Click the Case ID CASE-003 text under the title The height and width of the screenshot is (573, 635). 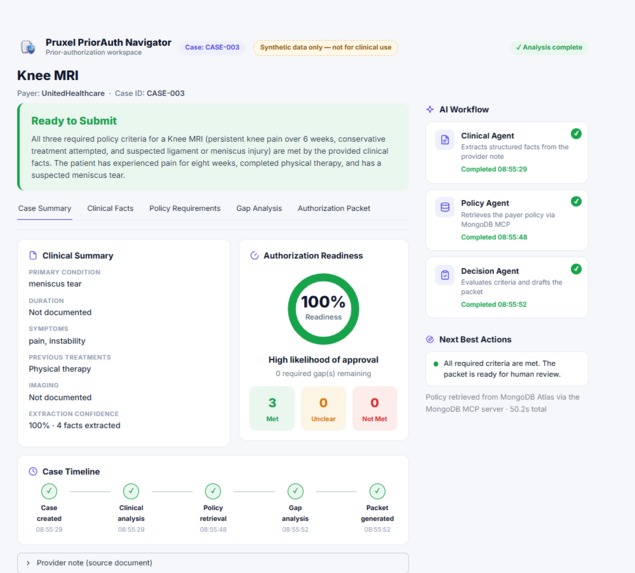[x=149, y=93]
